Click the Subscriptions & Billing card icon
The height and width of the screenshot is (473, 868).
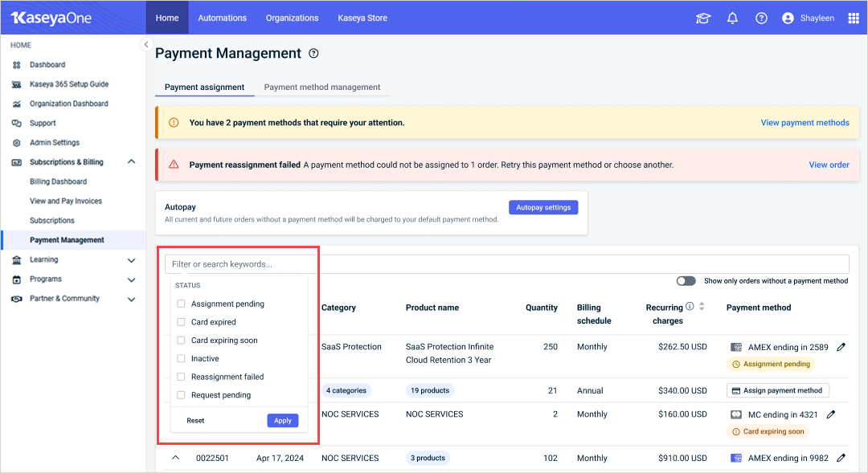(x=17, y=162)
